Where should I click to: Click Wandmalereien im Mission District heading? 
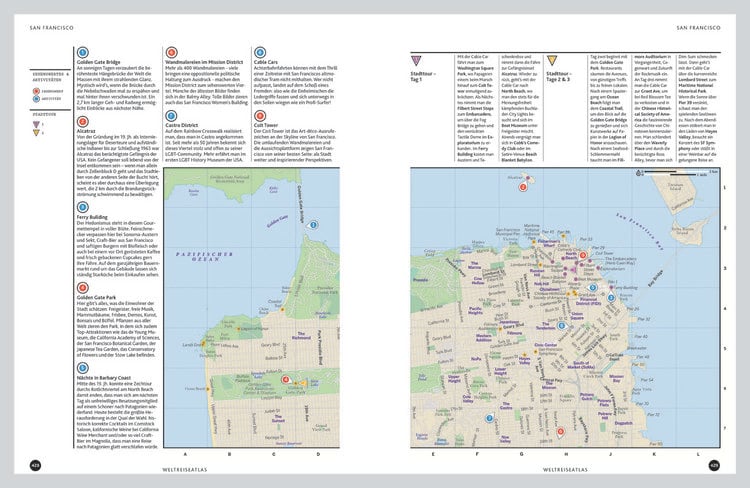[x=204, y=62]
